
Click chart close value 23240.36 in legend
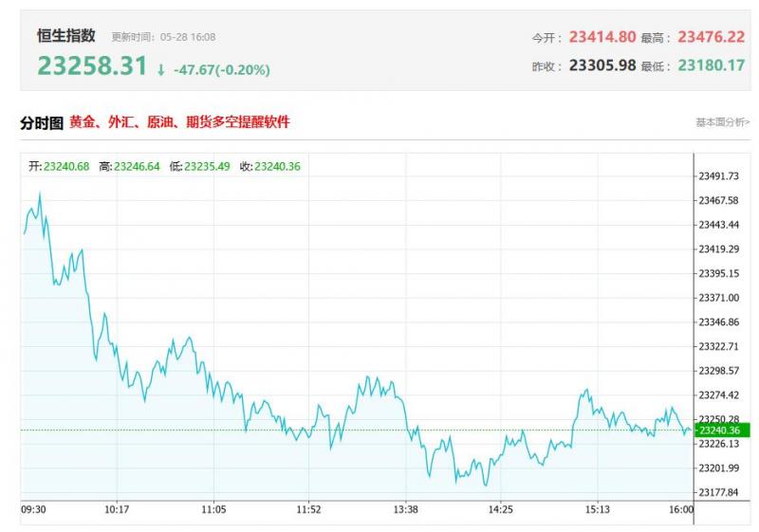coord(277,166)
